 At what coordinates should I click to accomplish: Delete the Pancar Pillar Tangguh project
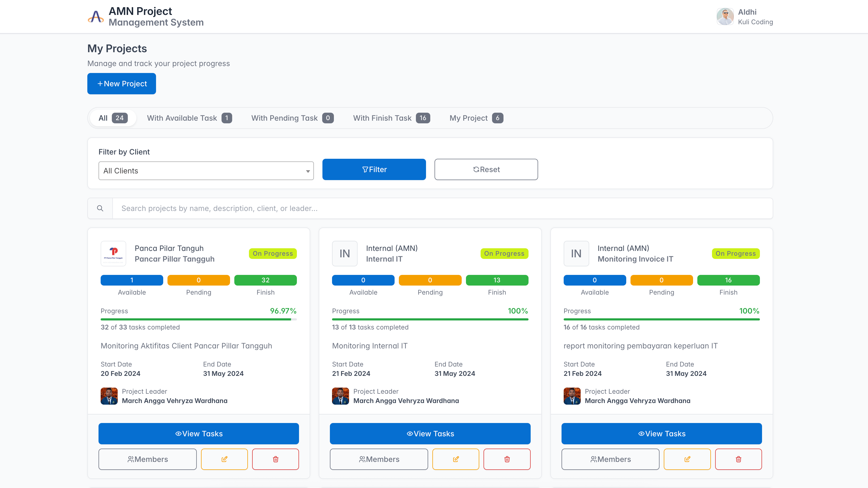(x=275, y=459)
